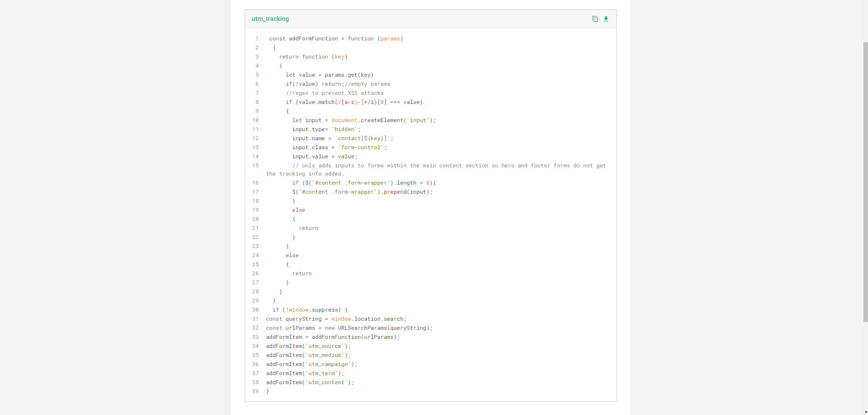The width and height of the screenshot is (868, 415).
Task: Click 'addFormItem = addFormFunction(urlParams)' line
Action: pos(333,337)
